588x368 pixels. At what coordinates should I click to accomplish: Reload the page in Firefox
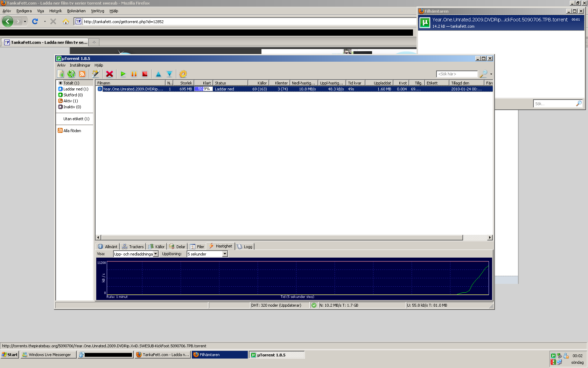click(x=35, y=21)
